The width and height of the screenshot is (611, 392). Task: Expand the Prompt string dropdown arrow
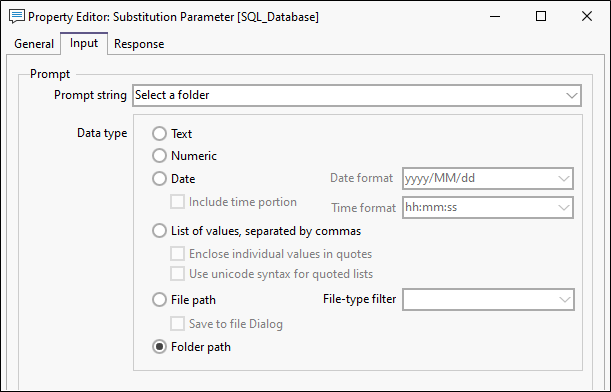[572, 95]
